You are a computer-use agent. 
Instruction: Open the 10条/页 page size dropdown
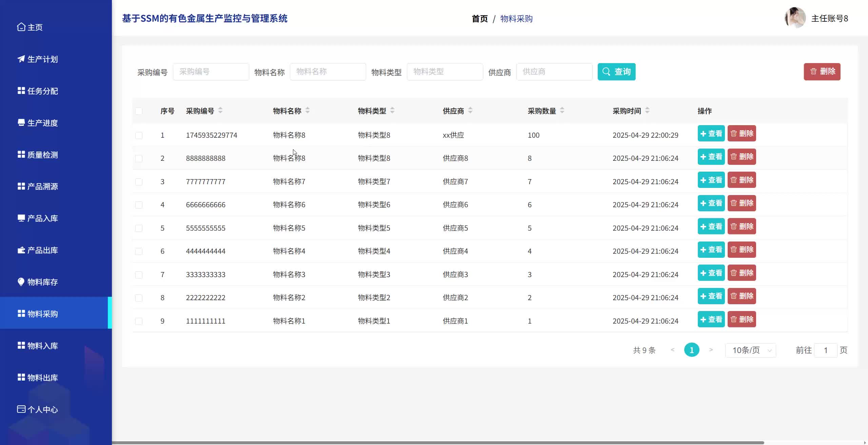[x=750, y=350]
